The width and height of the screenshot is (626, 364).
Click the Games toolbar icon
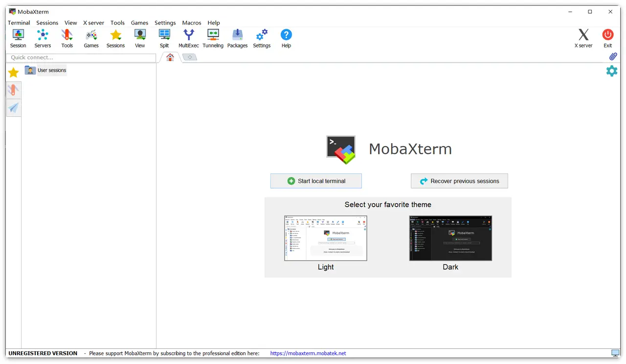[91, 39]
